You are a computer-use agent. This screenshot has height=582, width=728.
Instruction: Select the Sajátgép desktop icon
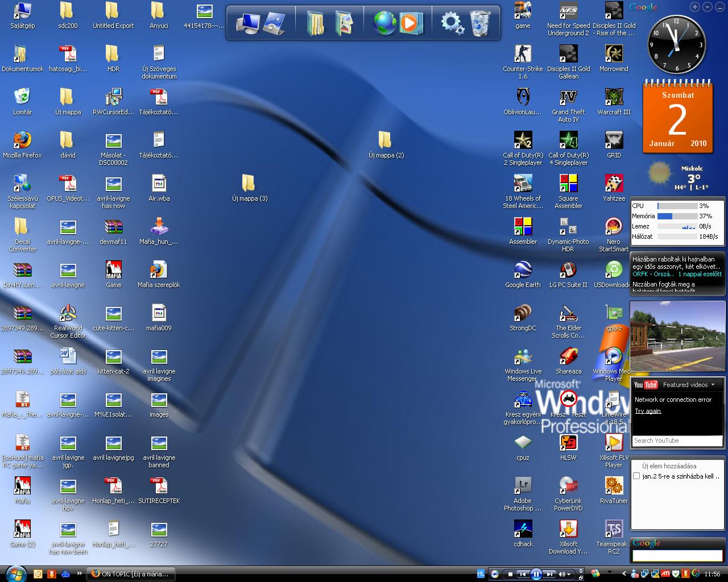coord(22,16)
